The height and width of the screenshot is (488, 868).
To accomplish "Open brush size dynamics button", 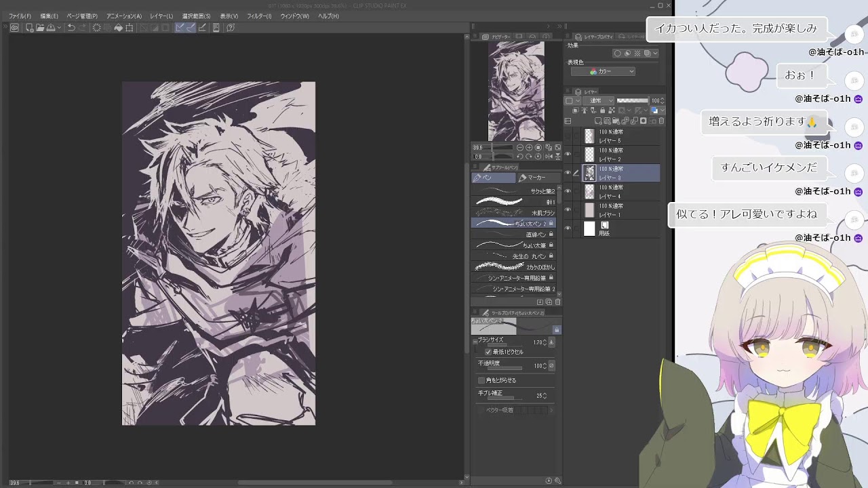I will (551, 342).
